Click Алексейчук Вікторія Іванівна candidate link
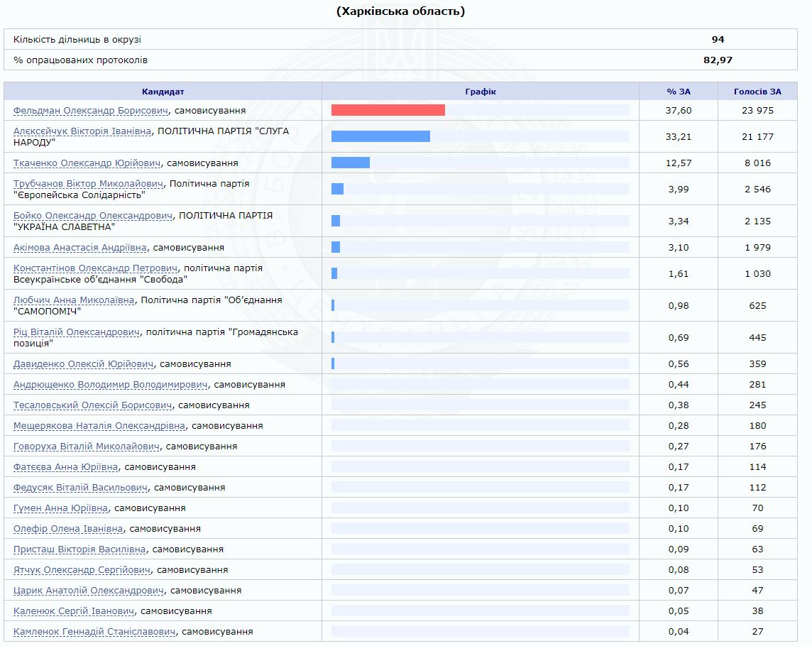This screenshot has width=812, height=646. (82, 131)
